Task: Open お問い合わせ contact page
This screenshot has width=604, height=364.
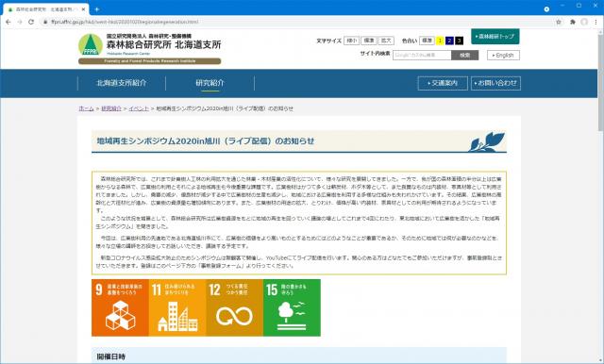Action: click(495, 83)
